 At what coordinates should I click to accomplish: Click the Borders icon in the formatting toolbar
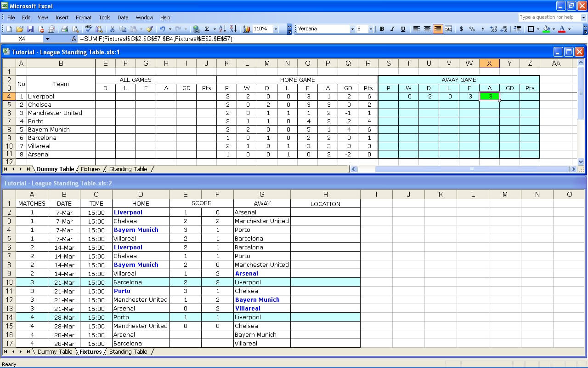(531, 29)
